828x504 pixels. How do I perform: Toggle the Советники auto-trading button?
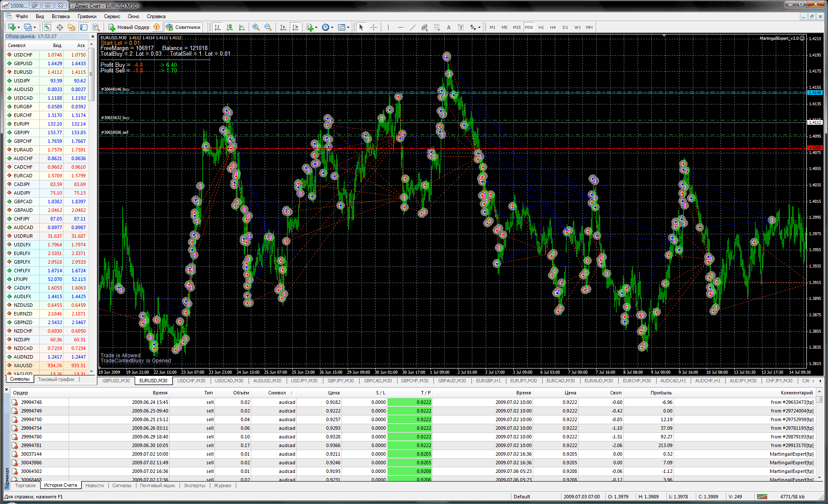click(183, 27)
